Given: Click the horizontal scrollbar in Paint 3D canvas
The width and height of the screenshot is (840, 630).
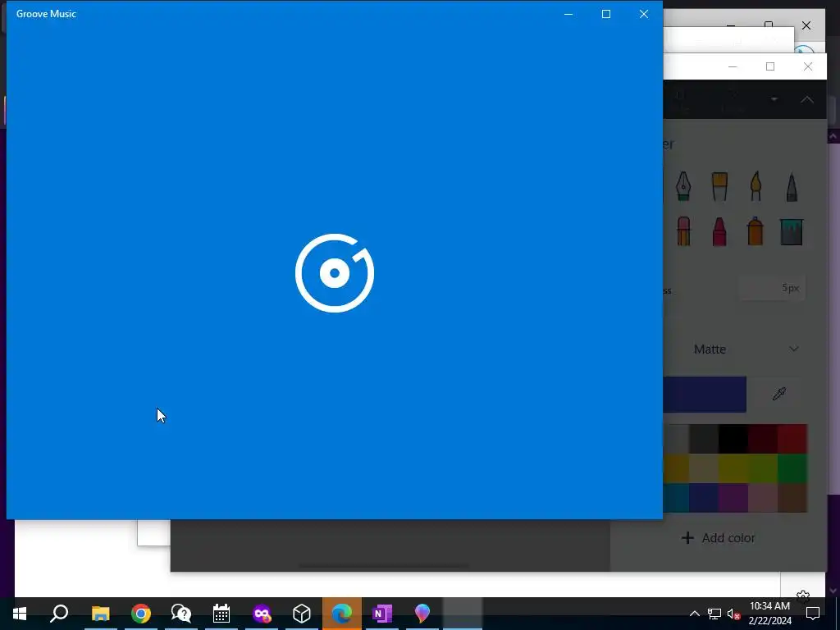Looking at the screenshot, I should click(384, 566).
